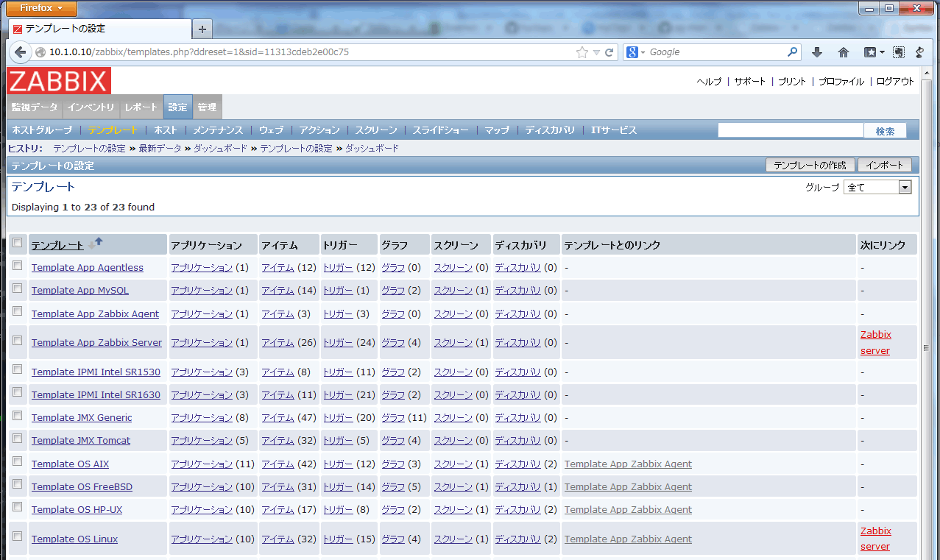Go back with the Firefox back arrow
The image size is (940, 560).
[21, 52]
